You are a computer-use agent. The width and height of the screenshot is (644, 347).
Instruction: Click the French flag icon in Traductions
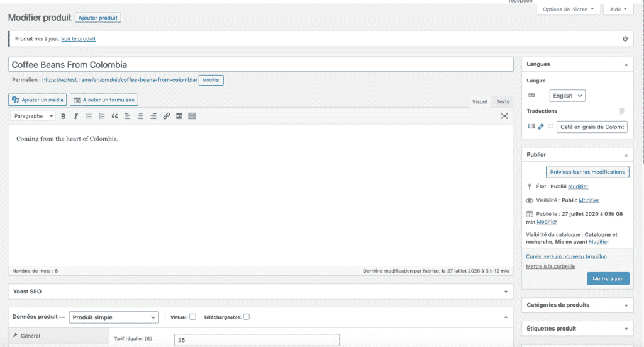pos(531,127)
